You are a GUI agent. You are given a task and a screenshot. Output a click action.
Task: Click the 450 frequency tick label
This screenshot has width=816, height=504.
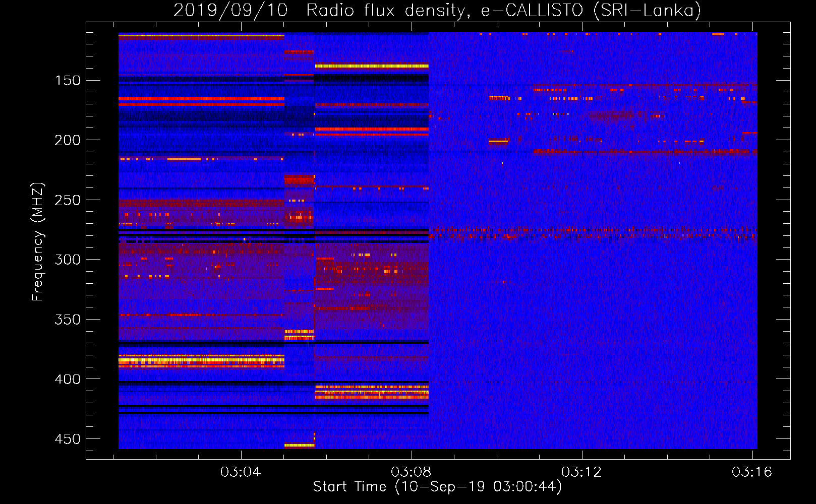tap(68, 439)
